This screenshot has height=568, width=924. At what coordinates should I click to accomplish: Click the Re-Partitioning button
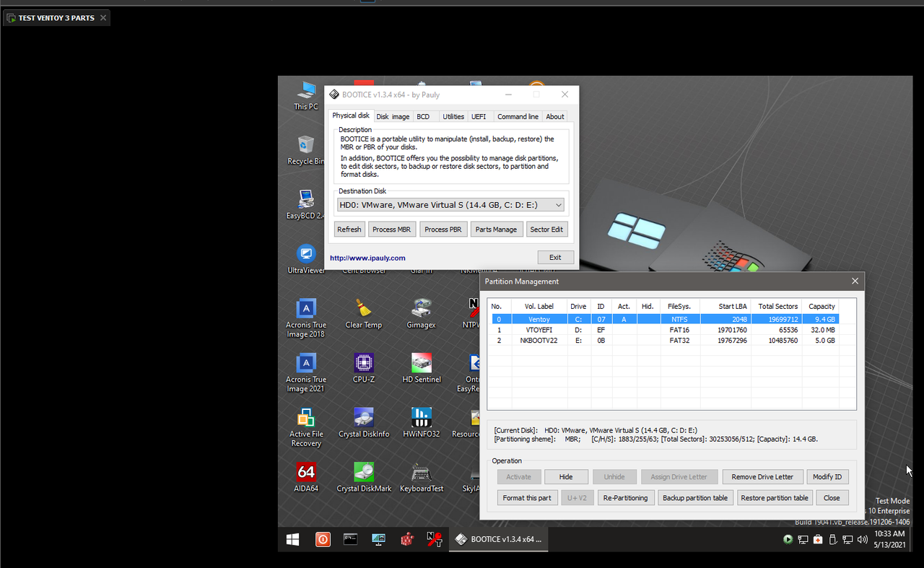tap(626, 498)
